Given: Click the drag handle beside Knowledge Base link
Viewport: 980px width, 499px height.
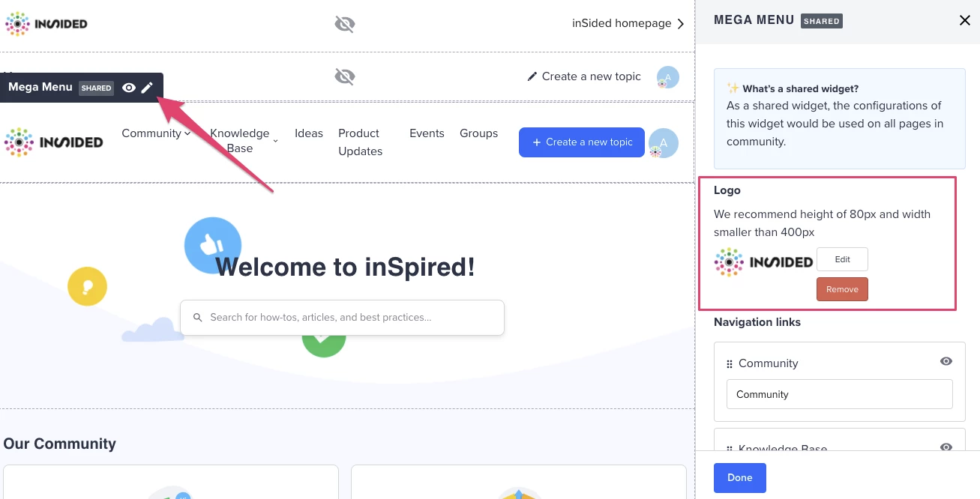Looking at the screenshot, I should pyautogui.click(x=729, y=448).
